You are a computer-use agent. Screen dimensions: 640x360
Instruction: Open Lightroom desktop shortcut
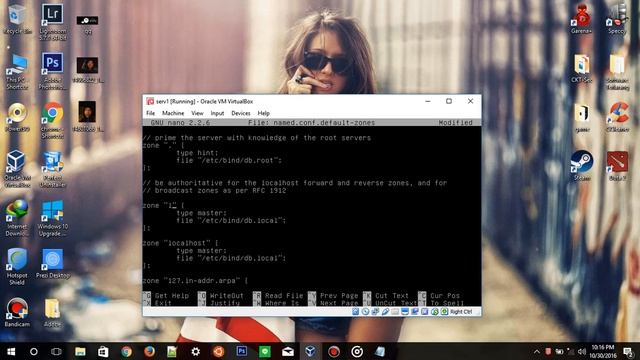tap(53, 22)
